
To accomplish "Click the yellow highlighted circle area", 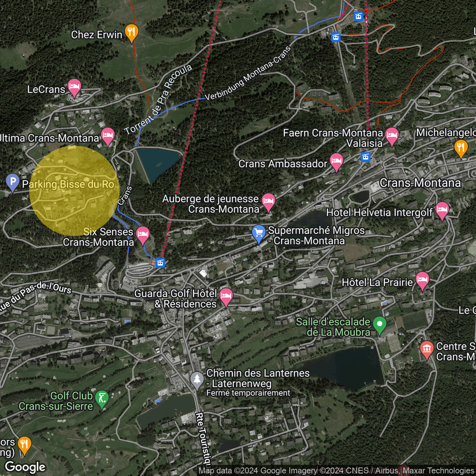I will click(x=74, y=191).
